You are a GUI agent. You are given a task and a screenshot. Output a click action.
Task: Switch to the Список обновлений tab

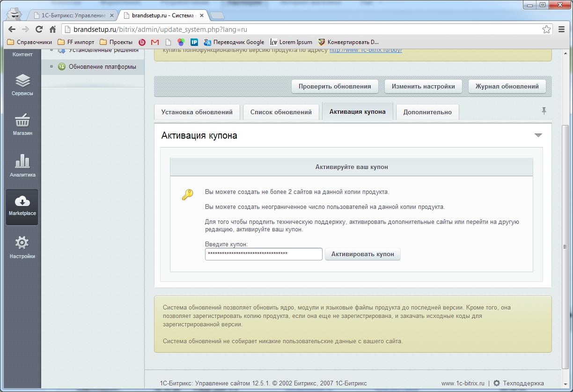tap(281, 112)
